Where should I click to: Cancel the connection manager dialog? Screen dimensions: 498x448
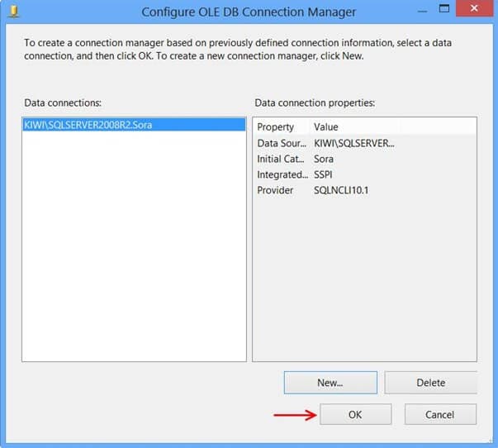[x=440, y=415]
